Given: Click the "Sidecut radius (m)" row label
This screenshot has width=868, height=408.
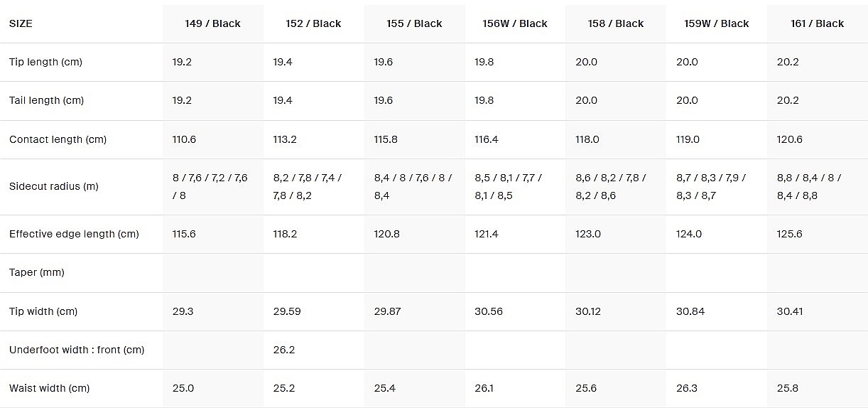Looking at the screenshot, I should (53, 186).
